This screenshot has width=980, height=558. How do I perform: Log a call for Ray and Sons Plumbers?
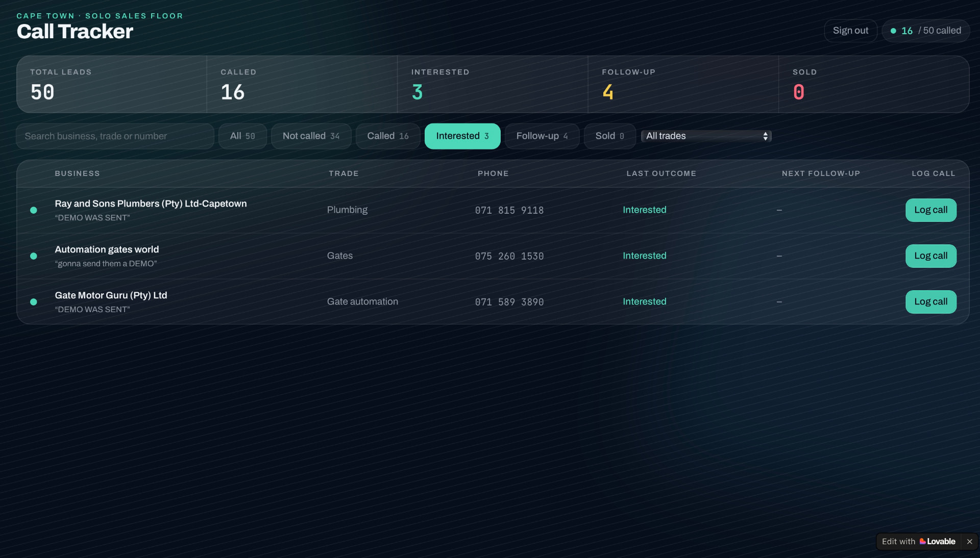[x=931, y=210]
